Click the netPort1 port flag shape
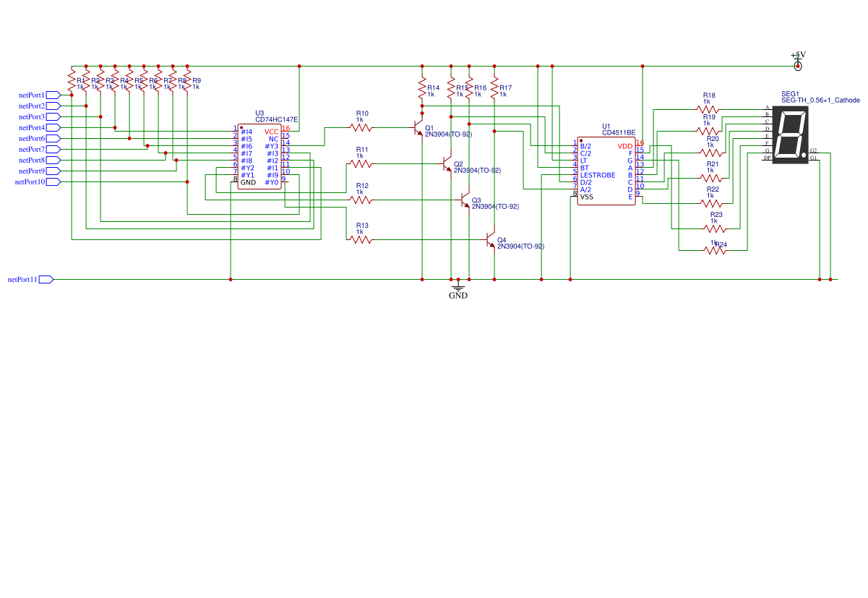 [x=53, y=95]
